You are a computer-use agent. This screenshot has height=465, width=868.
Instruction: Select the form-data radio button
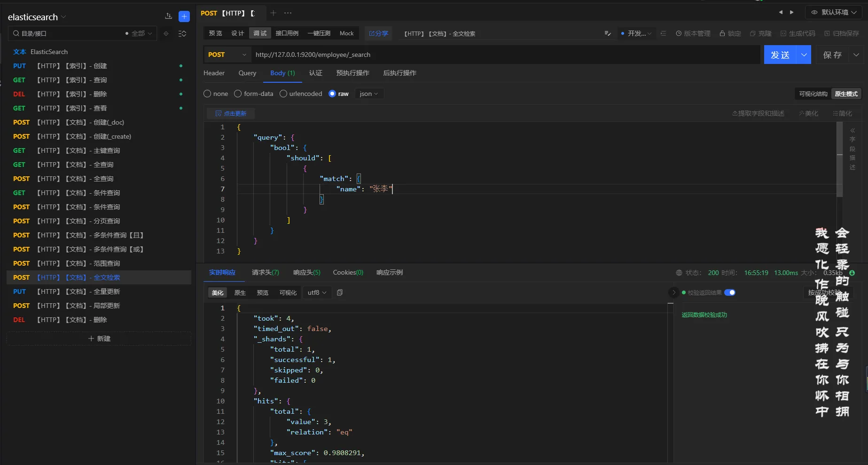click(238, 94)
